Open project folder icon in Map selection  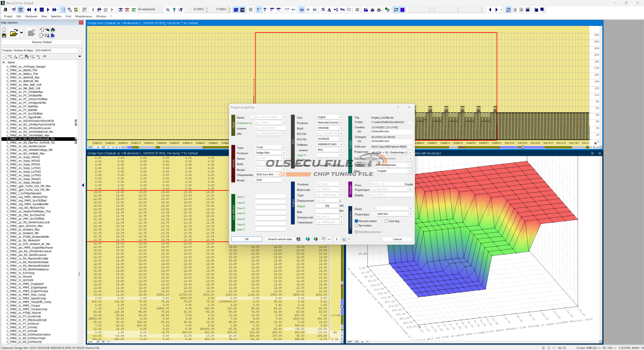click(x=14, y=33)
